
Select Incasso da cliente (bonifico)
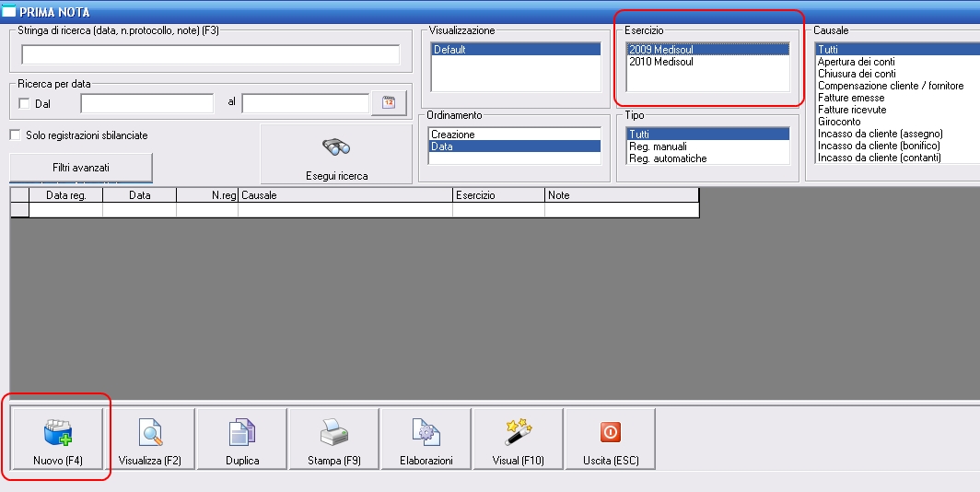pos(897,145)
